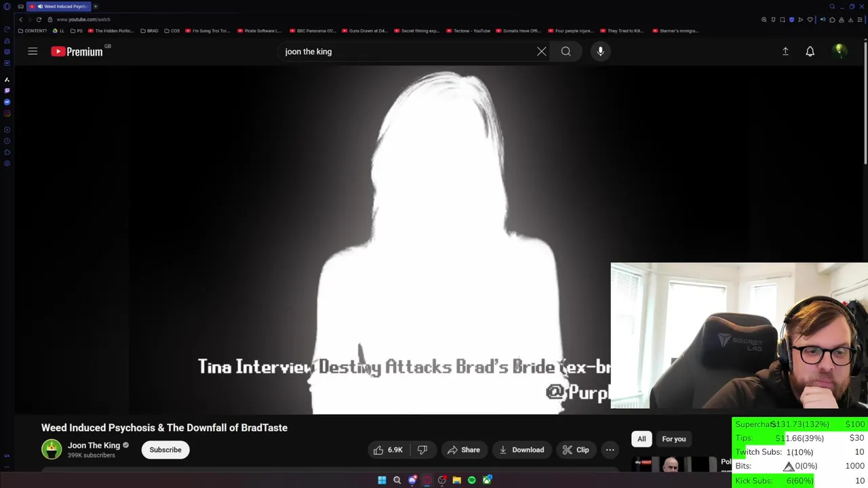Open Instagram in the browser sidebar

pos(7,113)
